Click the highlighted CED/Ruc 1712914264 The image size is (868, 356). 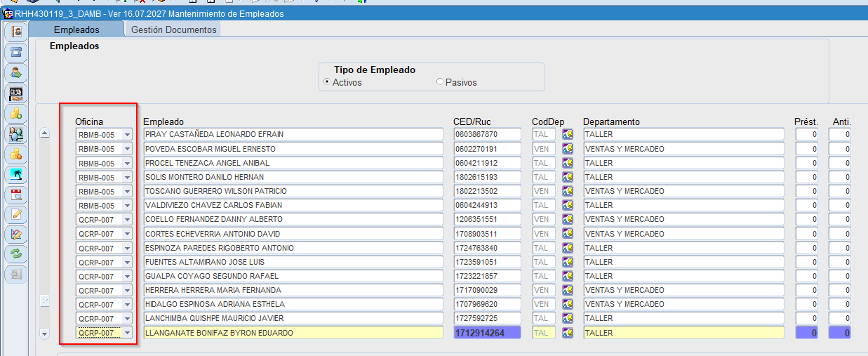[x=487, y=333]
